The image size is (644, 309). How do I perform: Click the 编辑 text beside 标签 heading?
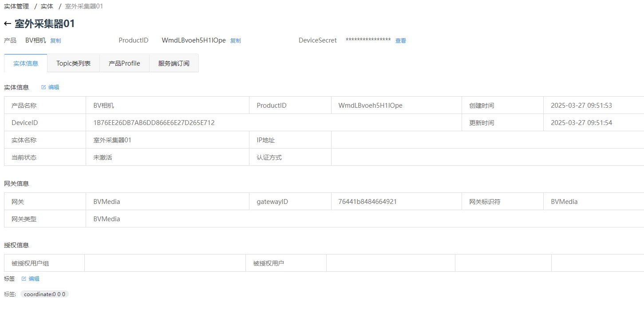[34, 279]
